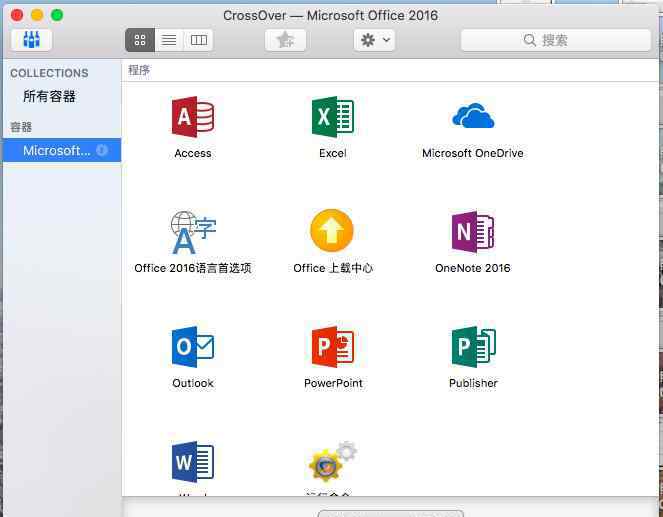Click the COLLECTIONS sidebar heading
This screenshot has width=663, height=517.
pyautogui.click(x=49, y=73)
